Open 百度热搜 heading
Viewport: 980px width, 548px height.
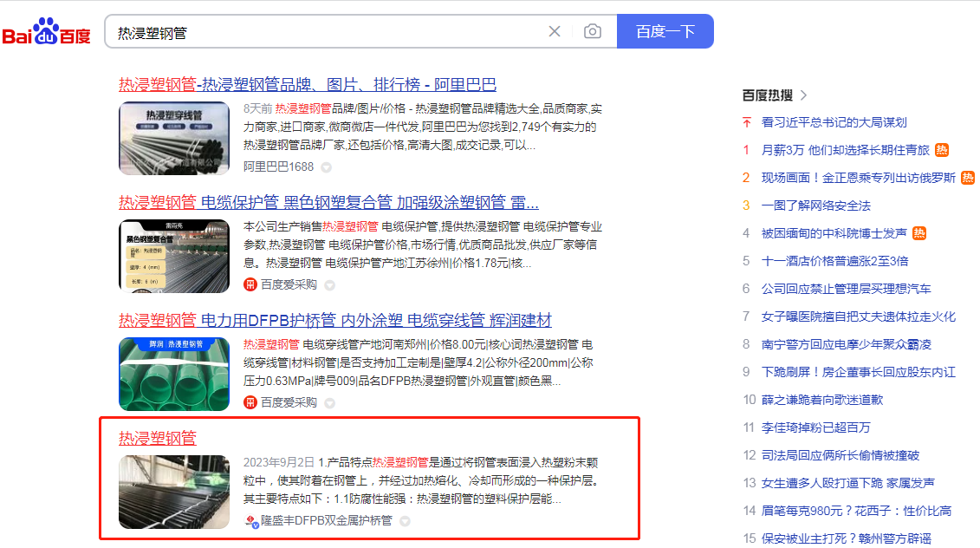[x=768, y=95]
